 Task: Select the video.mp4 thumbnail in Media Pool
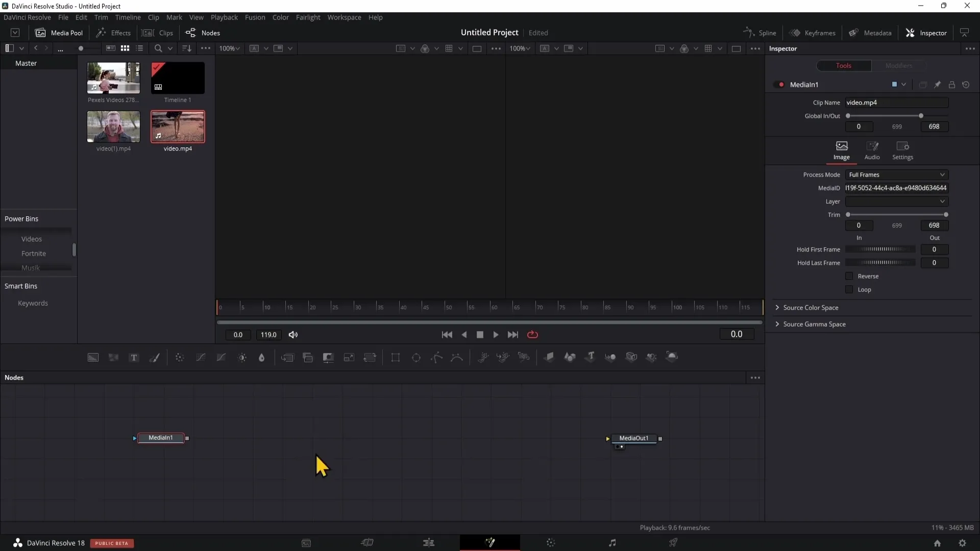click(178, 128)
